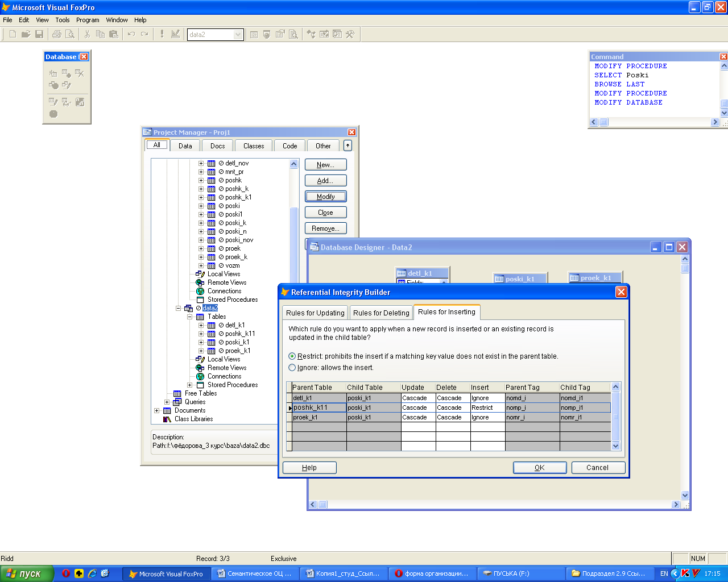Screen dimensions: 728x582
Task: Open the data2 database dropdown in toolbar
Action: 238,35
